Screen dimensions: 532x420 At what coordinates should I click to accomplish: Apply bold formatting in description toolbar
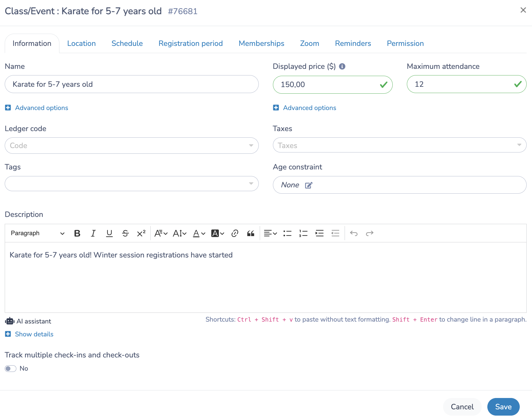click(77, 233)
